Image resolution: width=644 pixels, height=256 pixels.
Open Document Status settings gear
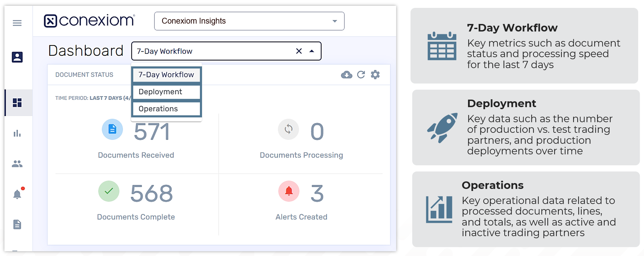pyautogui.click(x=375, y=75)
